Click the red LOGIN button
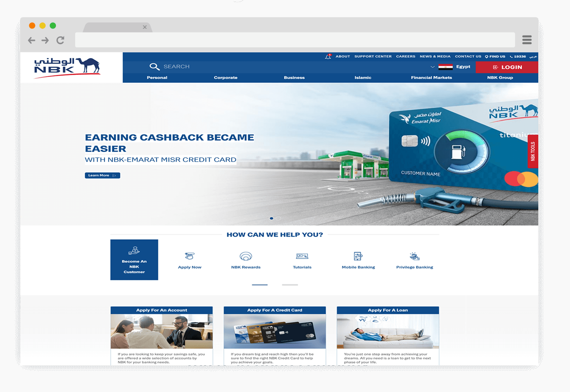This screenshot has height=392, width=570. point(507,67)
